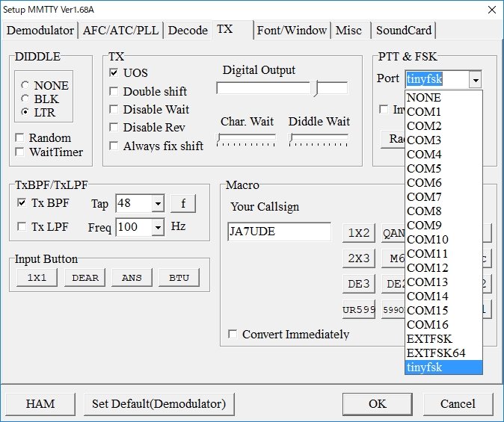The image size is (504, 422).
Task: Choose COM1 from port list
Action: [443, 111]
